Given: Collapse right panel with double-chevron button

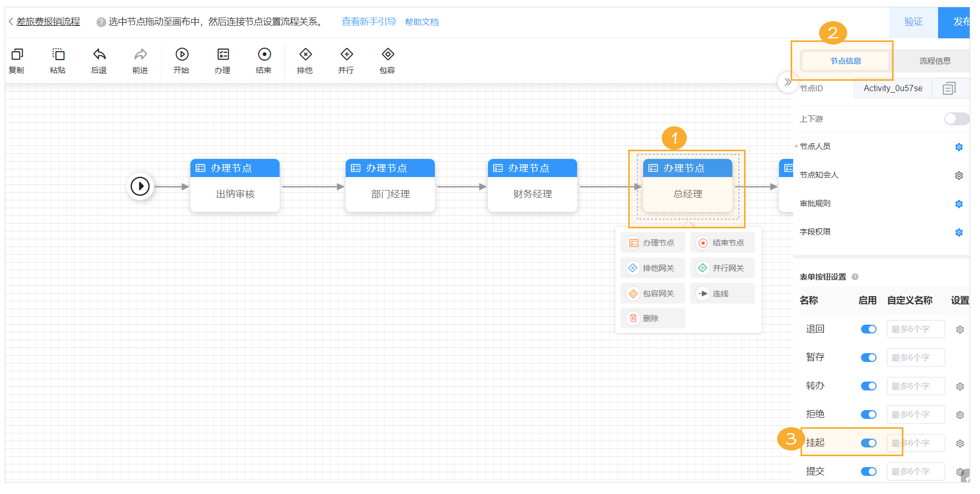Looking at the screenshot, I should tap(787, 82).
